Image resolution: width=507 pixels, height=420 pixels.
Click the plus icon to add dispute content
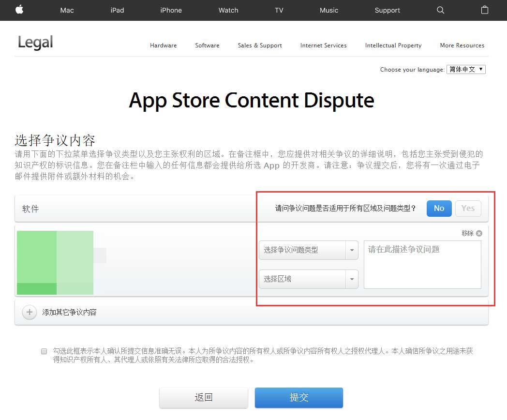30,312
